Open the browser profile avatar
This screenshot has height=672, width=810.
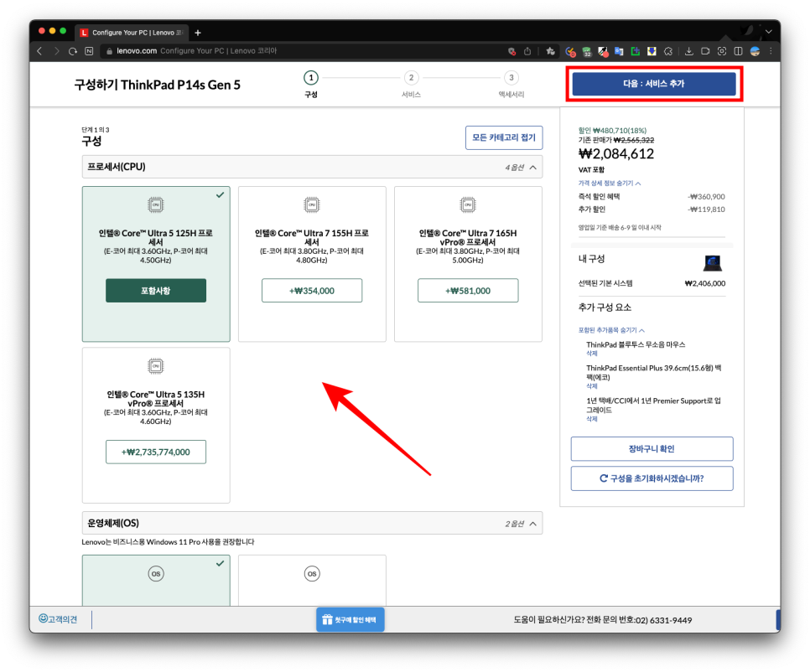[755, 51]
